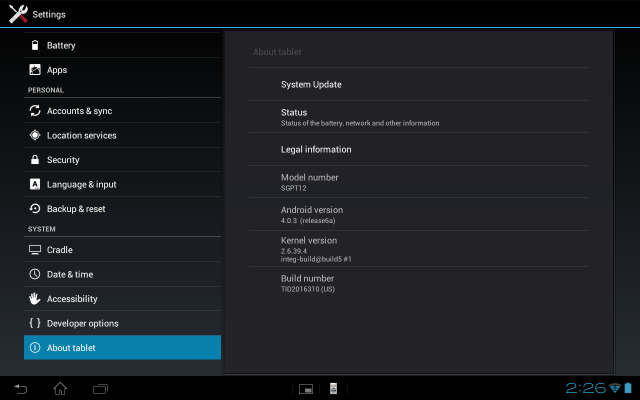Image resolution: width=640 pixels, height=400 pixels.
Task: Tap the Battery icon in sidebar
Action: click(x=35, y=46)
